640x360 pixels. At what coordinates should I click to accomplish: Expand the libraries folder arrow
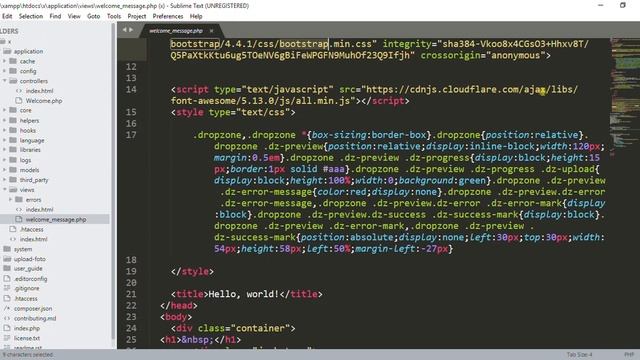[x=5, y=150]
